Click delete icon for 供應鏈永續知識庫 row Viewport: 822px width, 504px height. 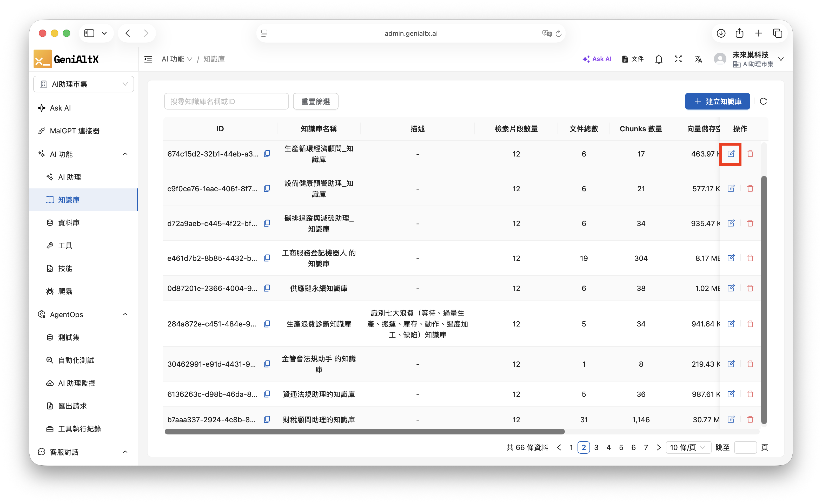tap(750, 288)
